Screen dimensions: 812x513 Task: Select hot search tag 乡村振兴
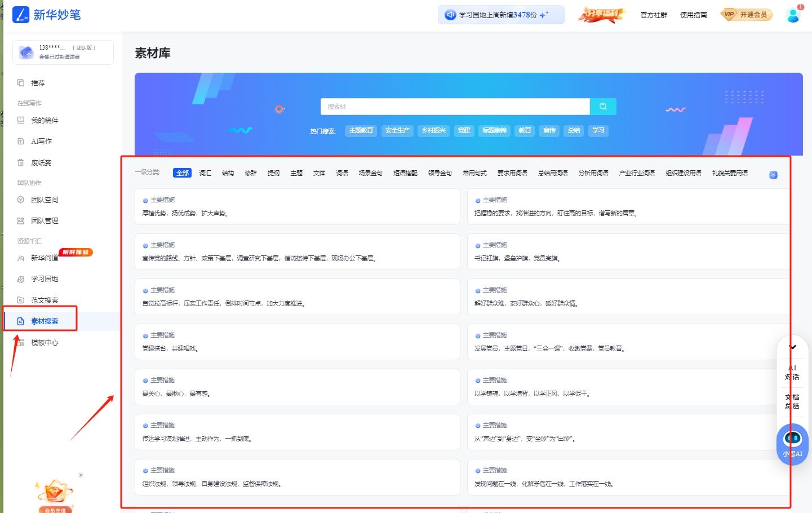coord(434,130)
